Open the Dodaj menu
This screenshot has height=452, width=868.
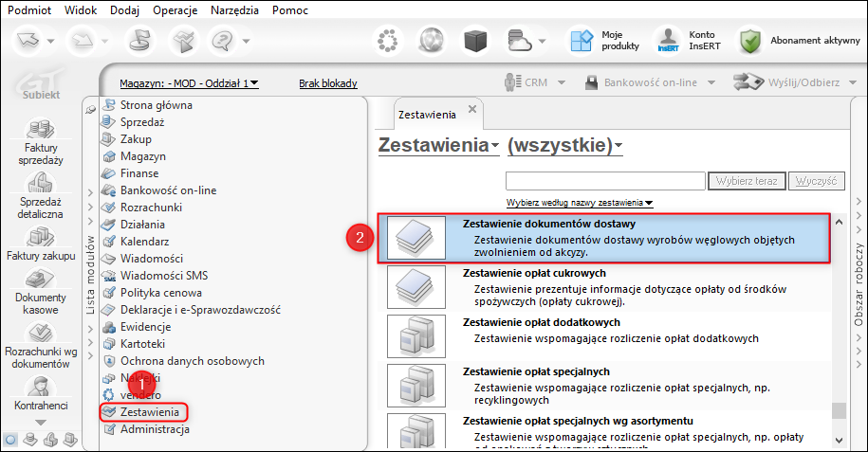click(x=124, y=10)
